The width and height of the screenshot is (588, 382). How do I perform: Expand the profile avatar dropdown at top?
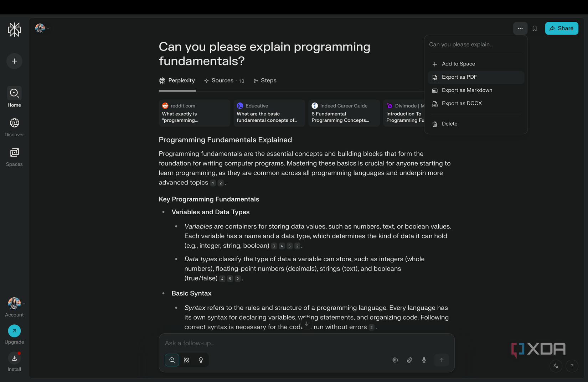42,28
